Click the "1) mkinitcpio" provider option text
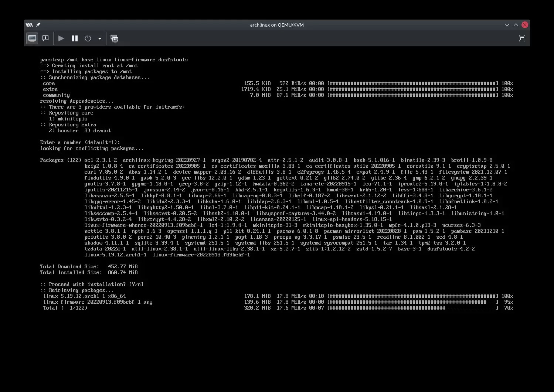The height and width of the screenshot is (392, 554). click(68, 119)
